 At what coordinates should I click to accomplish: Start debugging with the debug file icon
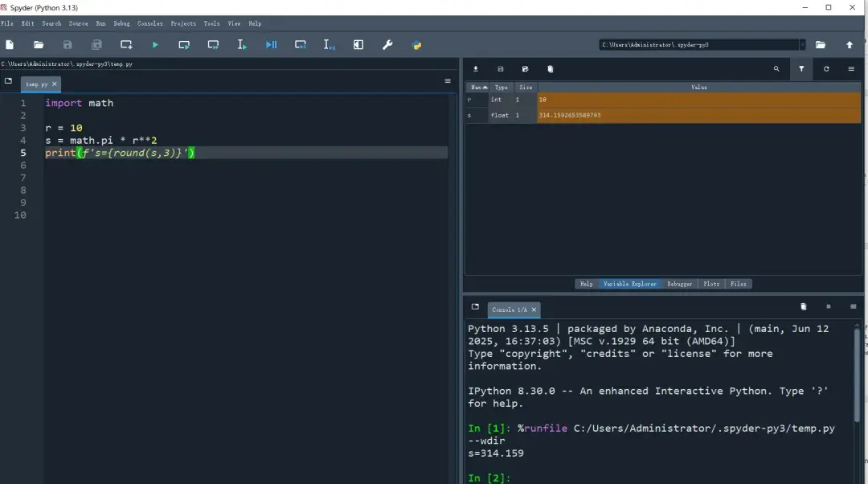click(x=271, y=45)
